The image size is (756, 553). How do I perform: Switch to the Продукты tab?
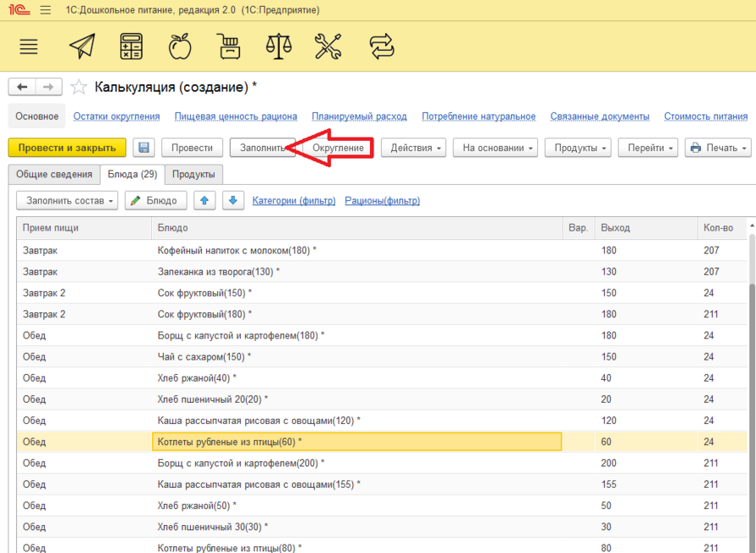coord(193,174)
